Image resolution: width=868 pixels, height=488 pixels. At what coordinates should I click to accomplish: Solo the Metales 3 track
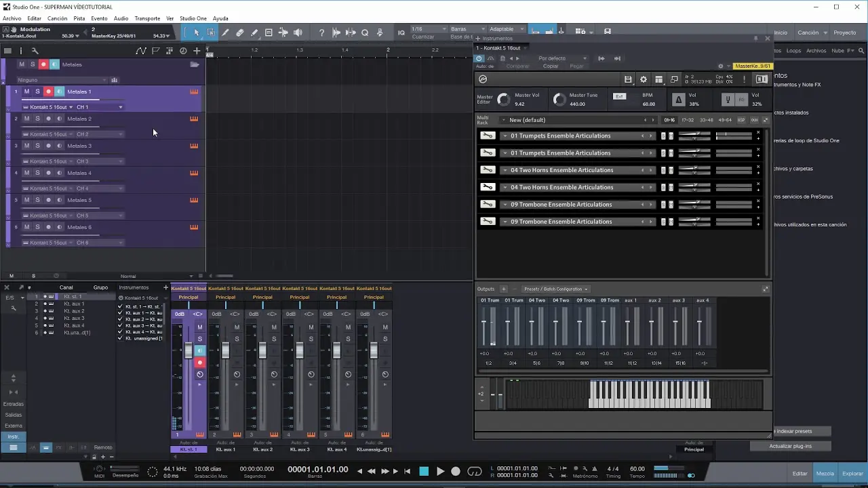[x=37, y=146]
